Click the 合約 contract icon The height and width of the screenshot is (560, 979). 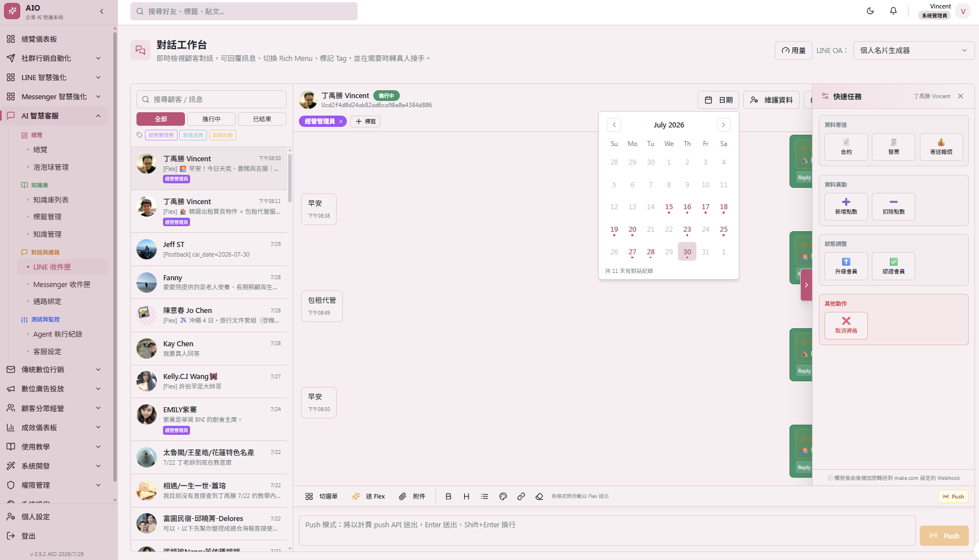(x=846, y=147)
